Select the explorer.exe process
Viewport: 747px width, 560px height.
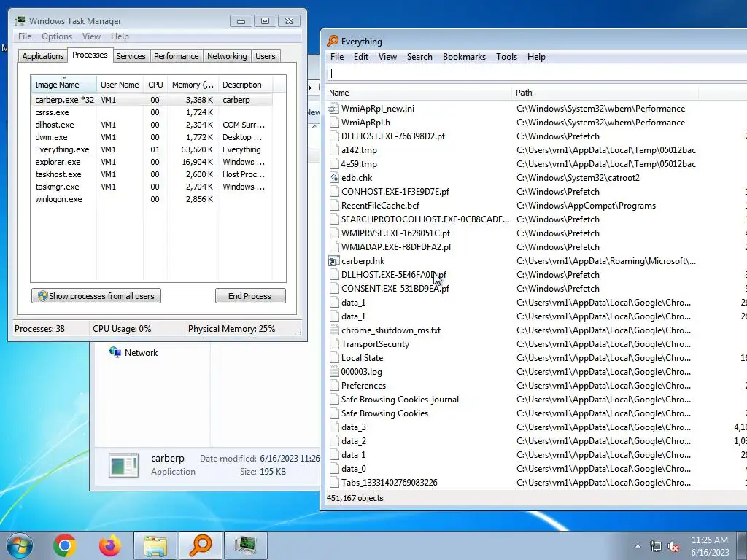(152, 162)
